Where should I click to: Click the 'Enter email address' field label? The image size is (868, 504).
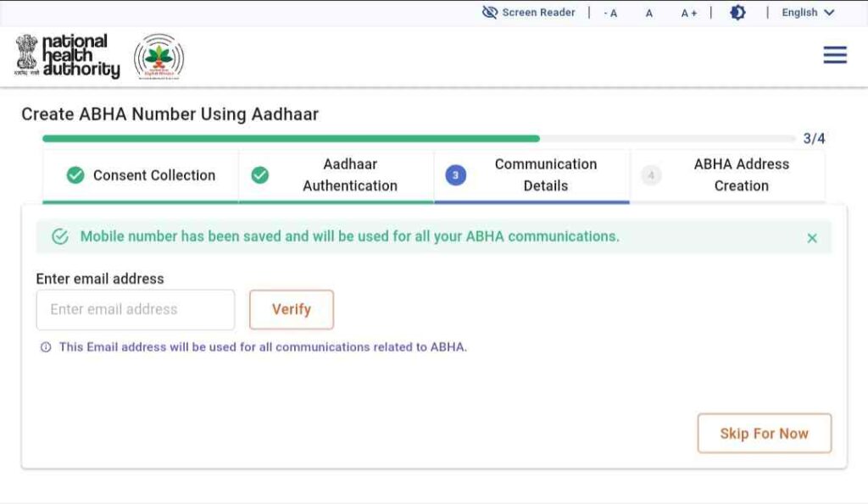(x=100, y=279)
